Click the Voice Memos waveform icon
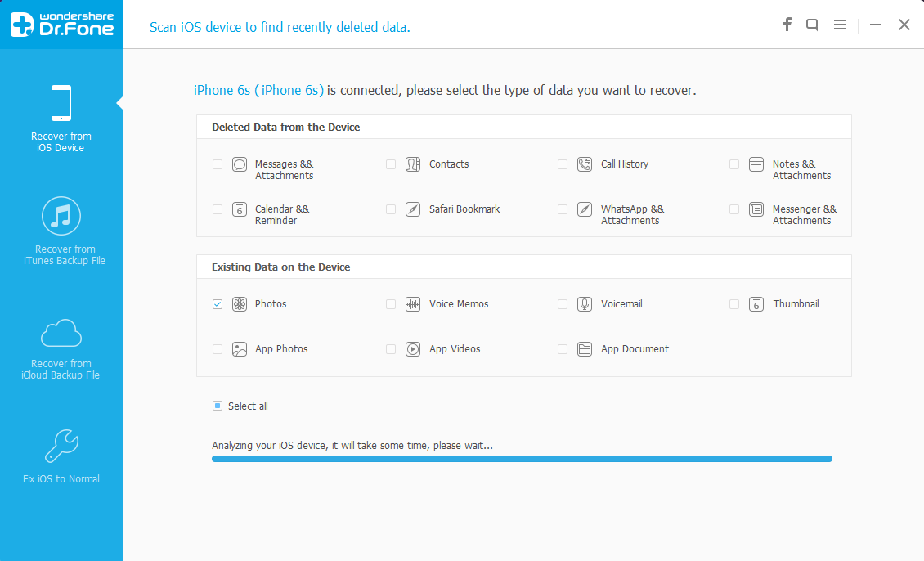The height and width of the screenshot is (561, 924). pyautogui.click(x=413, y=304)
